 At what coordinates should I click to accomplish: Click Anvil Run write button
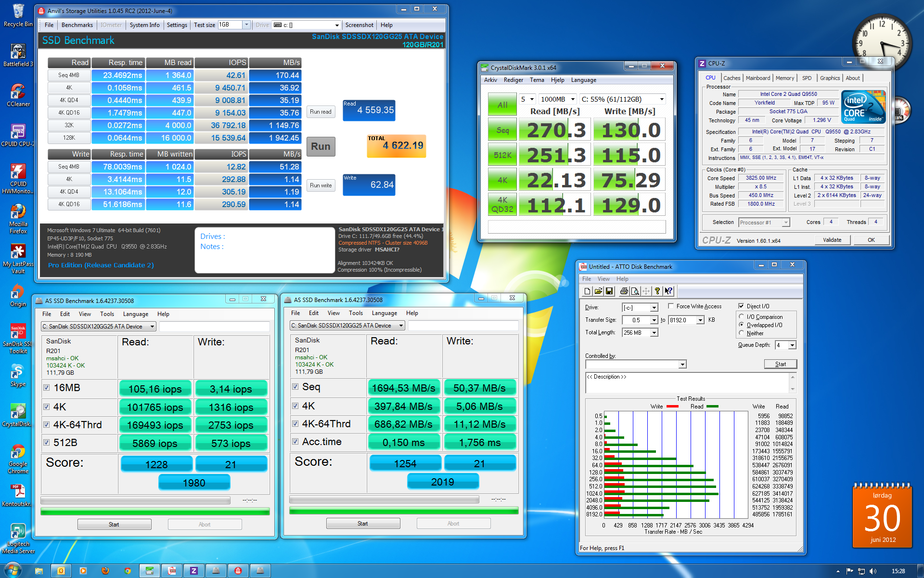321,185
